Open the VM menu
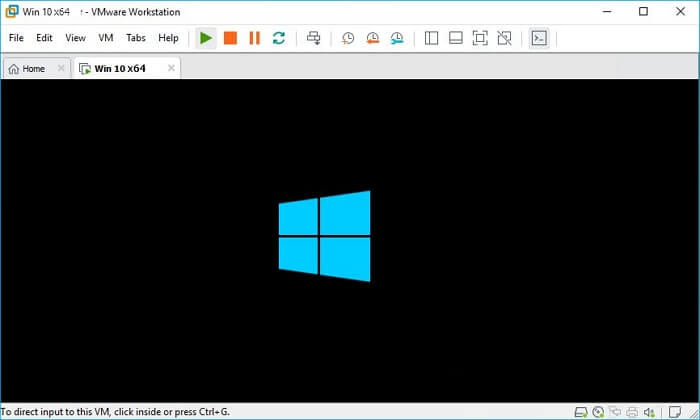This screenshot has width=700, height=420. coord(106,38)
